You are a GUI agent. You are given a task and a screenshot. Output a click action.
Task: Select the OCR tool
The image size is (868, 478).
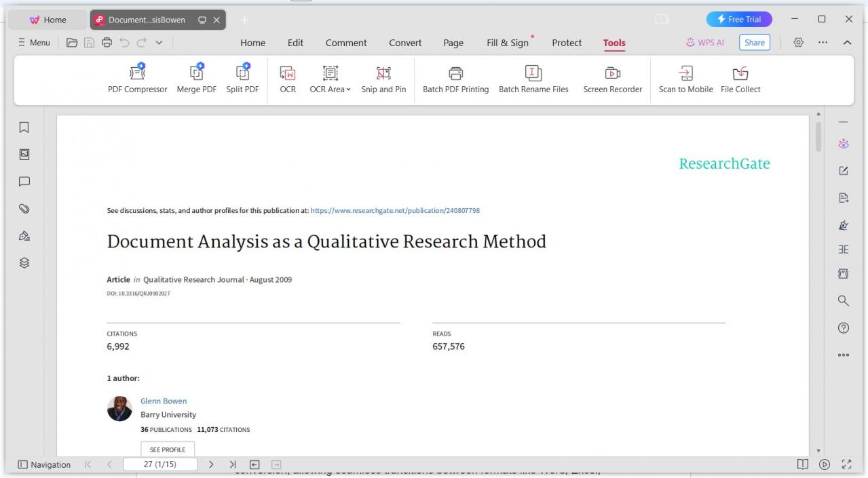[x=287, y=79]
